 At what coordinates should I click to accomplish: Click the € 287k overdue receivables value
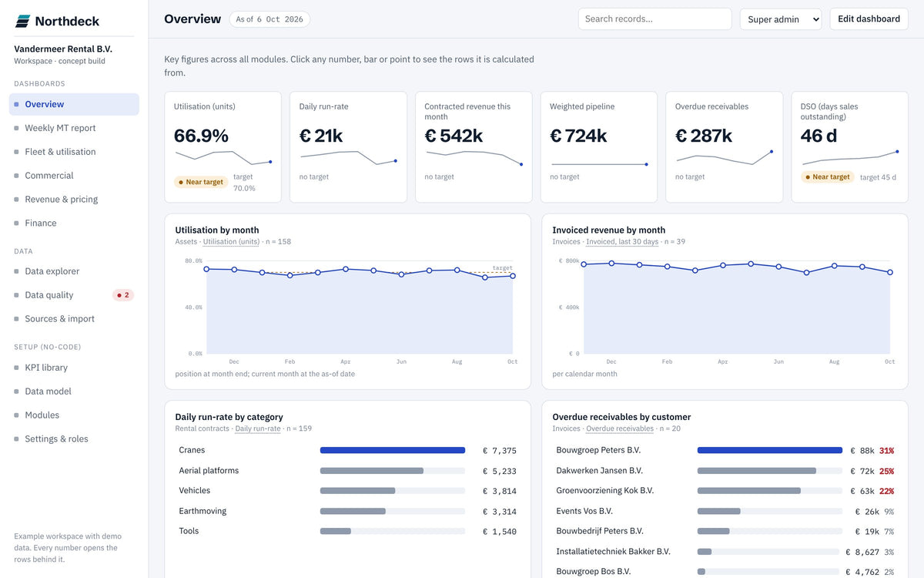(x=703, y=136)
